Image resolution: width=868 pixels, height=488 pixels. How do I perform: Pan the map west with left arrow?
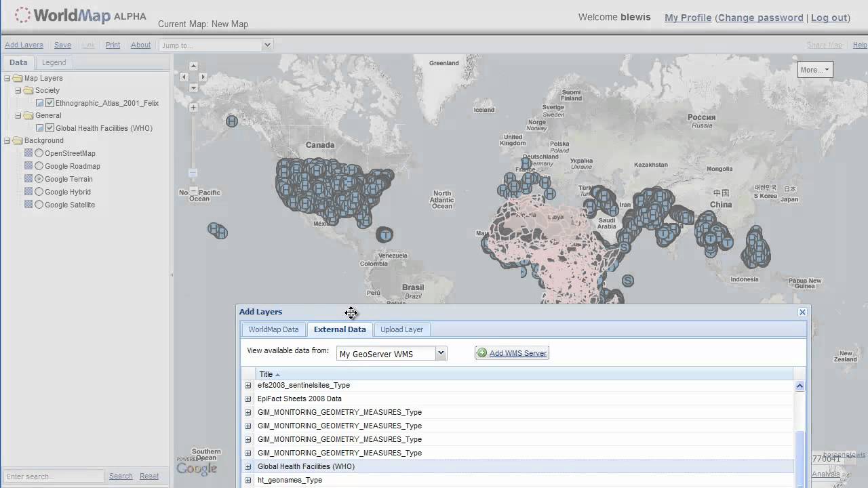pos(184,77)
